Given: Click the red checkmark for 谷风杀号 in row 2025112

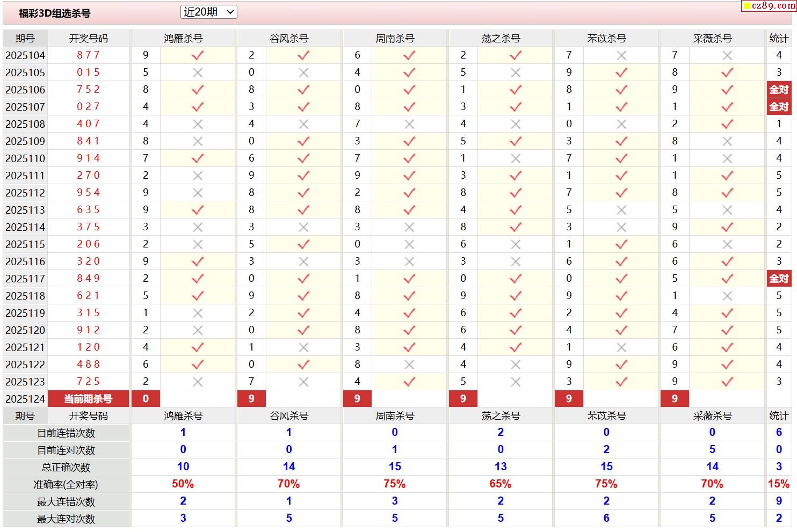Looking at the screenshot, I should [303, 193].
